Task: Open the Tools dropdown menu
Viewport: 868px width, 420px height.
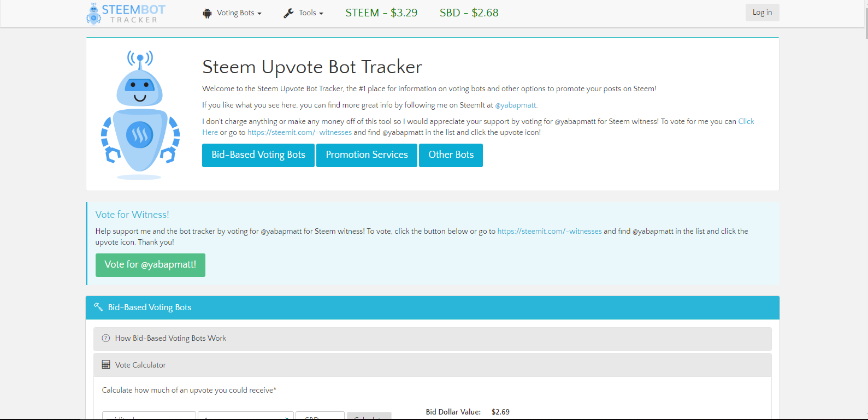Action: [x=304, y=13]
